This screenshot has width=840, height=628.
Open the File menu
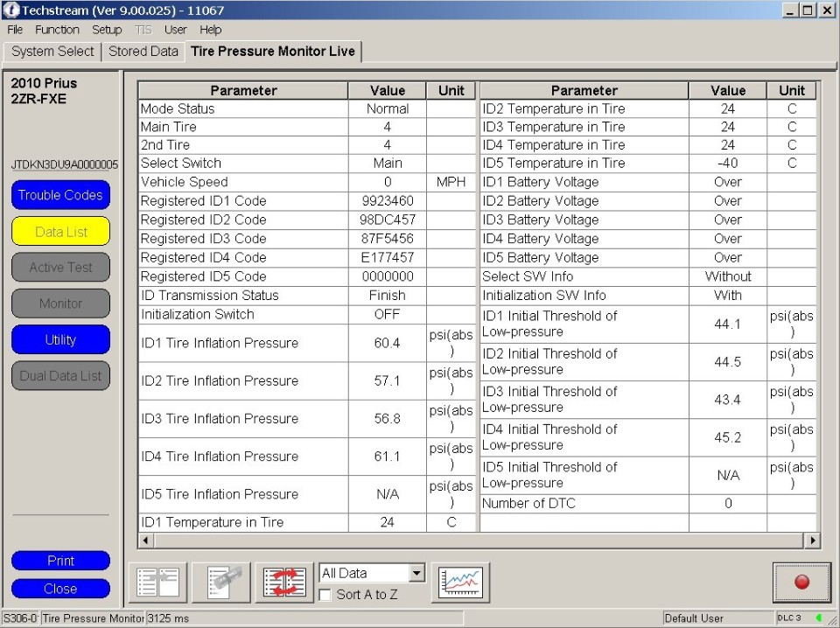coord(15,30)
